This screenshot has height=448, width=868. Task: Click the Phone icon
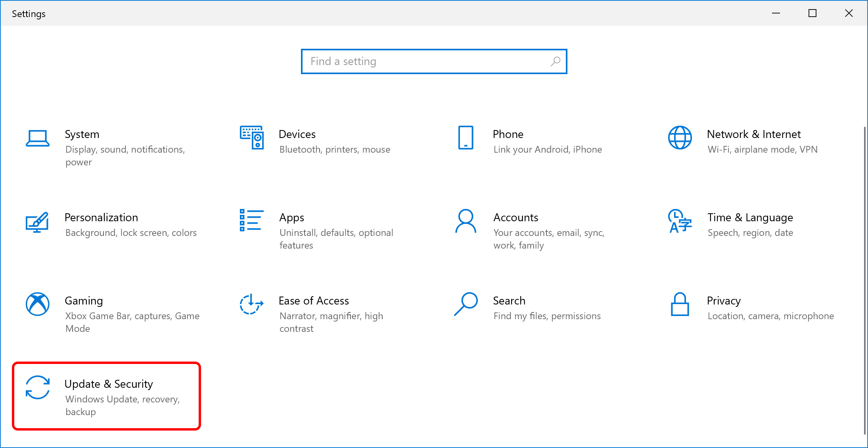pos(466,138)
